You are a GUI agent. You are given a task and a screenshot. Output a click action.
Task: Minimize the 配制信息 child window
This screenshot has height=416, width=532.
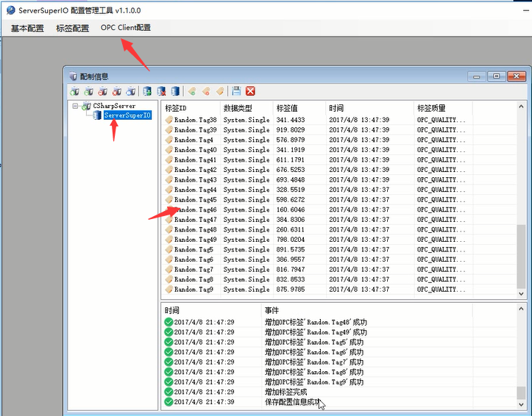477,76
